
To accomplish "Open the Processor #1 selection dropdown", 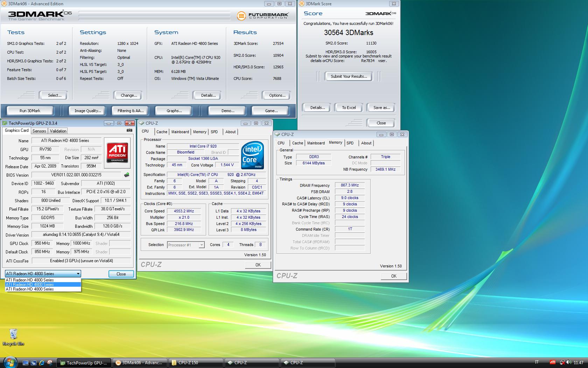I will (186, 245).
